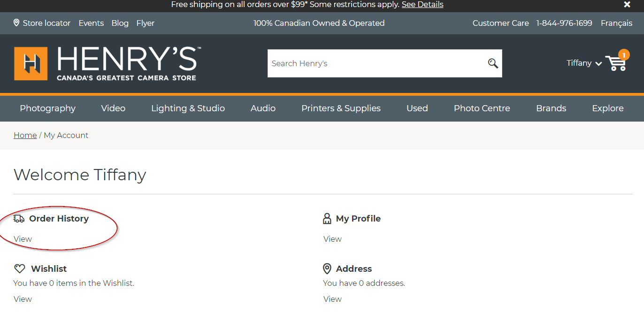Open the Audio menu
Viewport: 644px width, 322px height.
[x=263, y=108]
